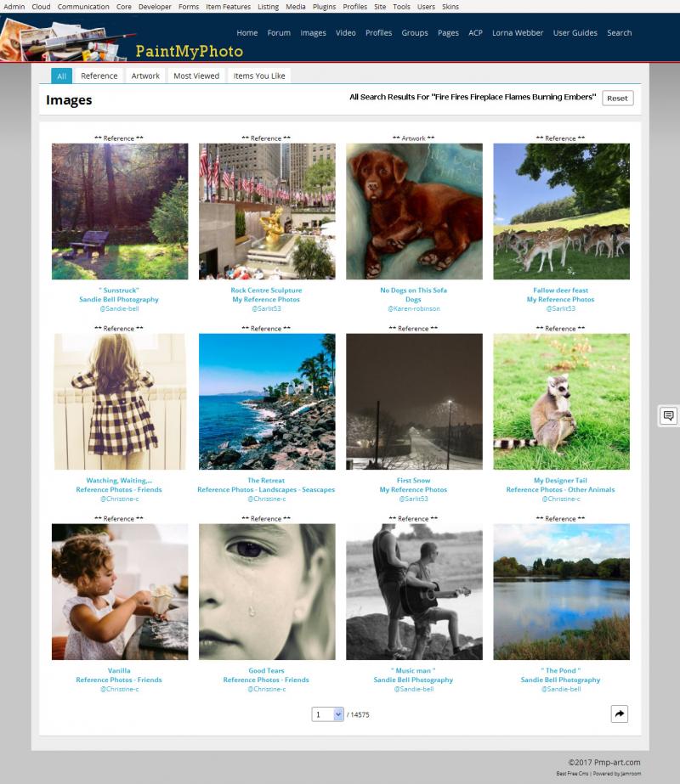Open the Users menu
The height and width of the screenshot is (784, 680).
[x=426, y=7]
